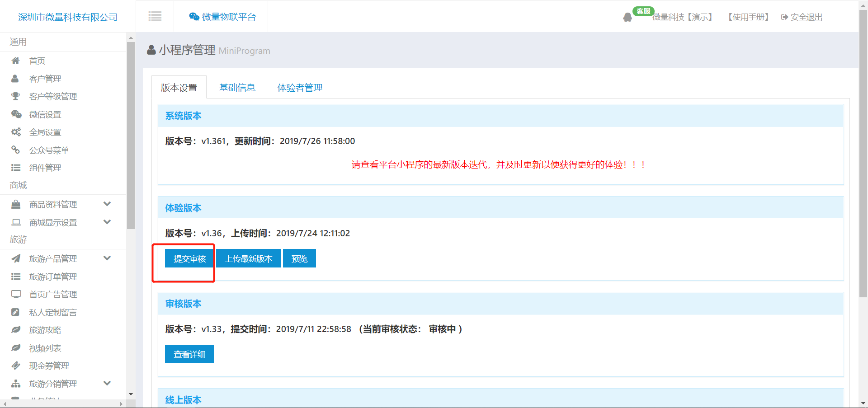Switch to the 基础信息 tab

coord(237,87)
